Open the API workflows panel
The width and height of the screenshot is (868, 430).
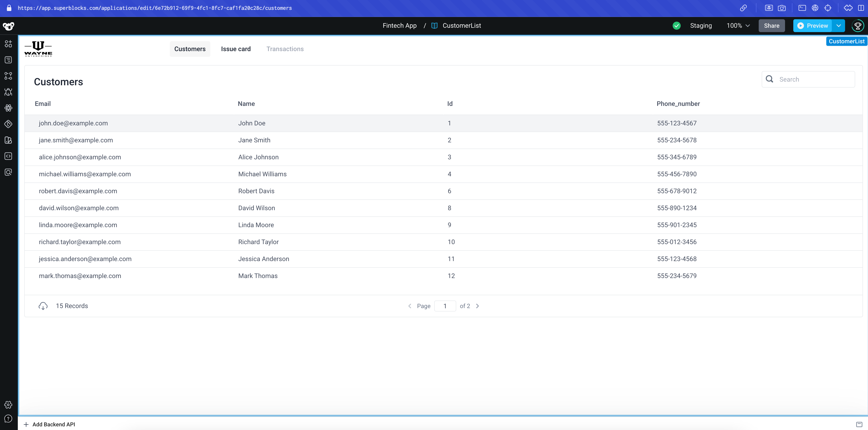tap(8, 76)
